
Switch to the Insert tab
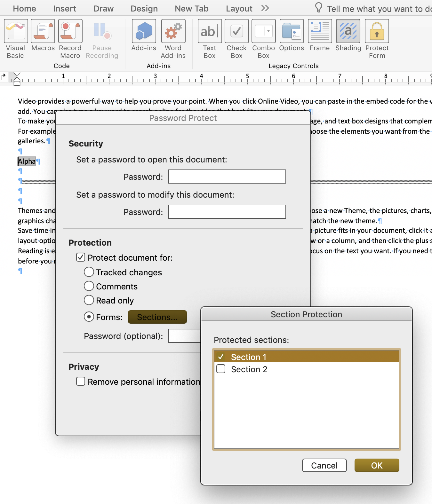(x=65, y=9)
